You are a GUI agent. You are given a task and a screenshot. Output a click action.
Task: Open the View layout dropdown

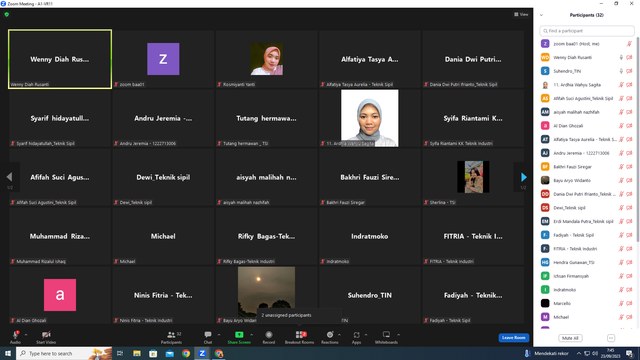point(521,14)
